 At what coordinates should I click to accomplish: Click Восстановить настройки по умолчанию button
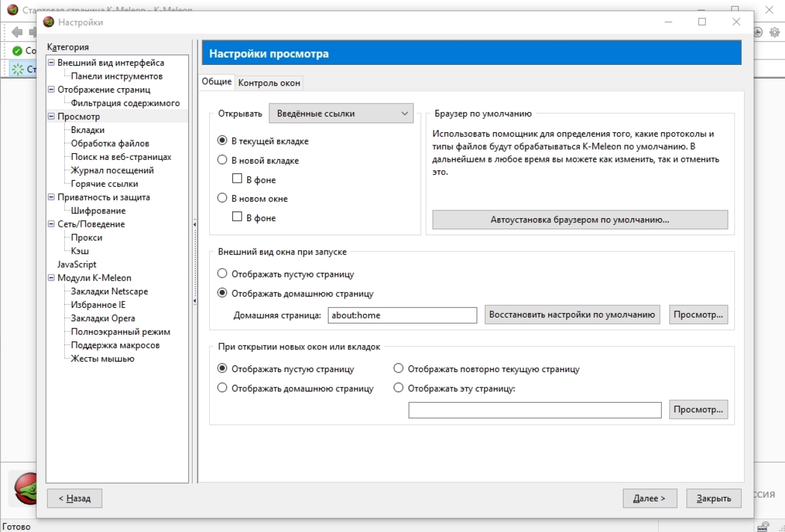point(572,315)
